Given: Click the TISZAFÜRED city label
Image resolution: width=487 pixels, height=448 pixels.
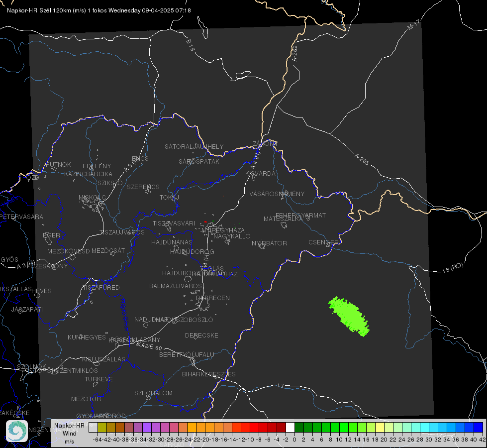Looking at the screenshot, I should tap(101, 288).
